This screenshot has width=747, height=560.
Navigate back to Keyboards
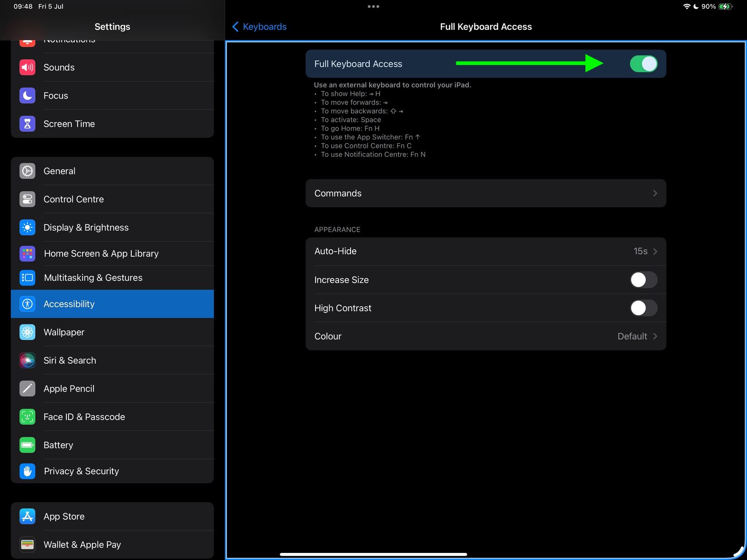point(259,27)
